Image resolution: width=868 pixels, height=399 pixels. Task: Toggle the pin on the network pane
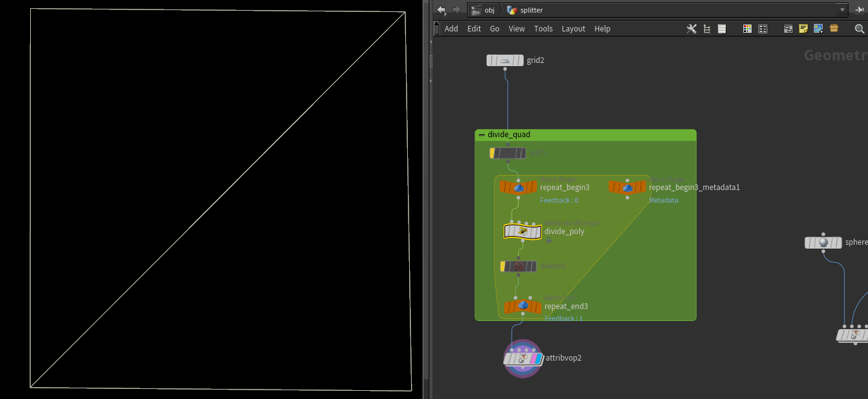[x=860, y=10]
